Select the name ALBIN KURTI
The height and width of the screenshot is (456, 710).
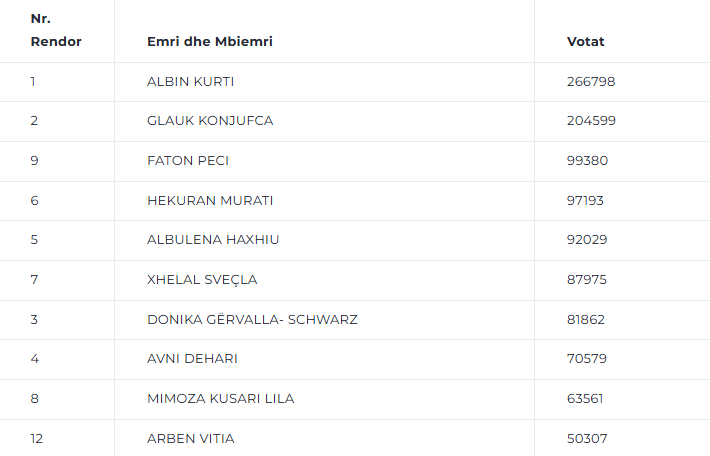(190, 81)
